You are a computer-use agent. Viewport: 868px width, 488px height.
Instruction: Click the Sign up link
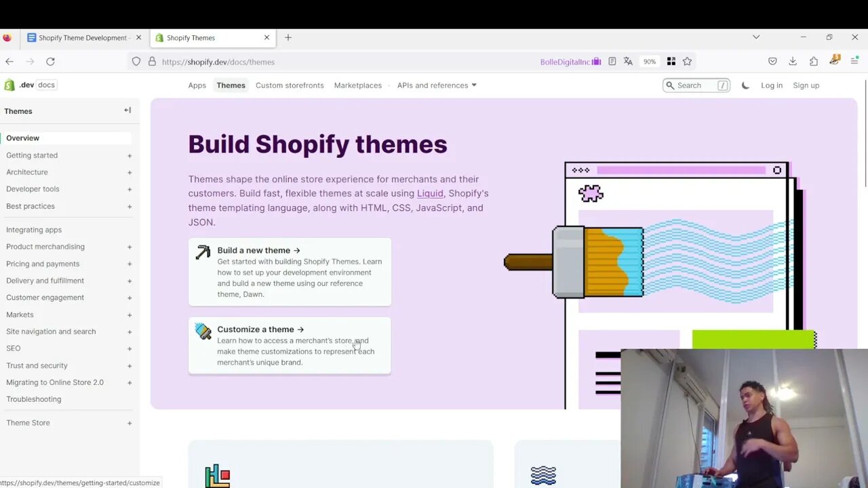pos(806,85)
